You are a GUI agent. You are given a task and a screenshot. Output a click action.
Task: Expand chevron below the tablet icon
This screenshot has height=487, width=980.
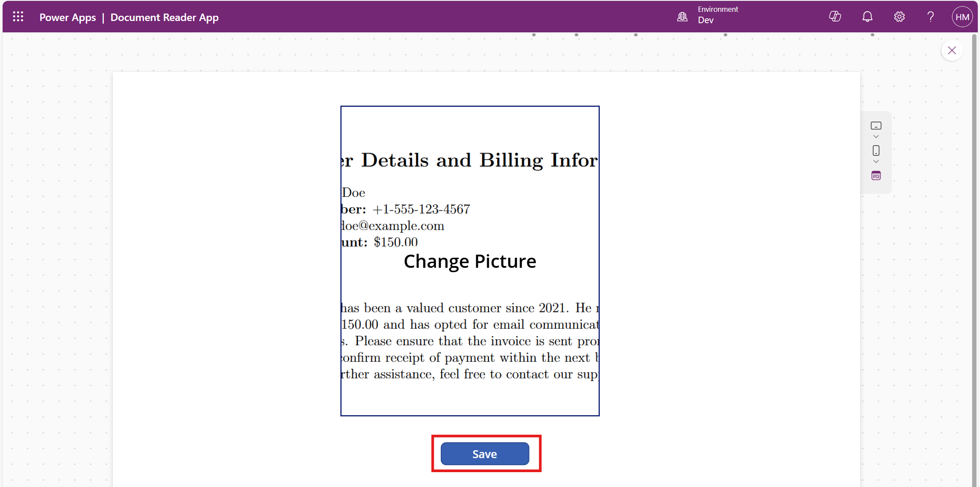[x=876, y=137]
